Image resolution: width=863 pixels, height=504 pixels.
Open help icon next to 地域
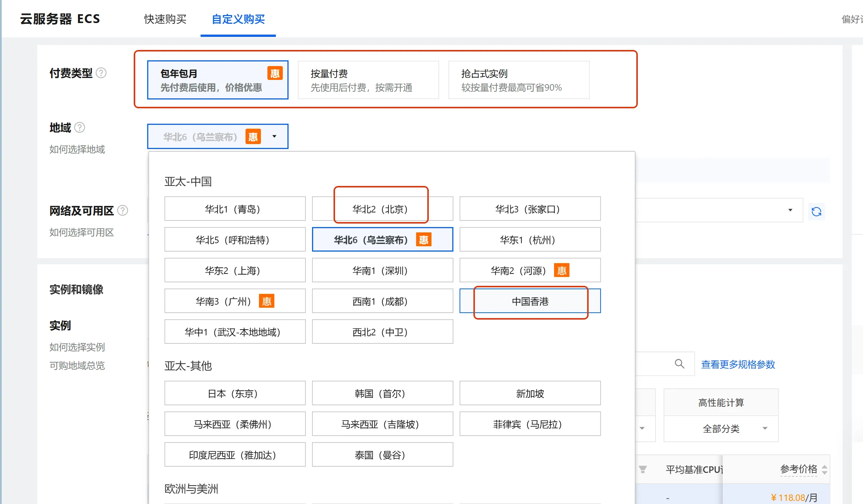[x=80, y=128]
